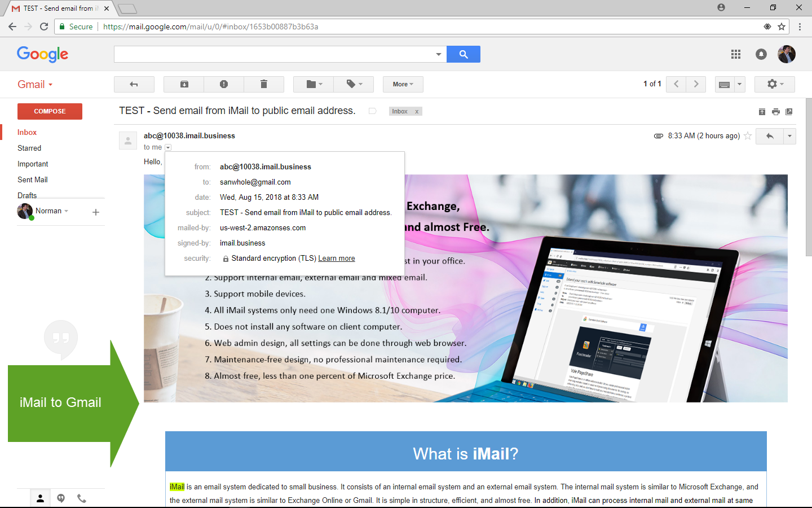This screenshot has width=812, height=508.
Task: Open the Inbox folder
Action: coord(27,132)
